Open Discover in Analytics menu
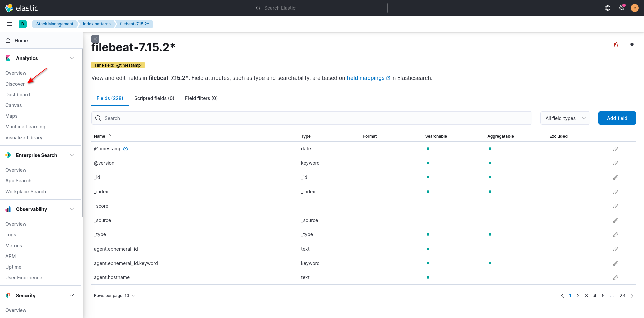 click(x=15, y=84)
